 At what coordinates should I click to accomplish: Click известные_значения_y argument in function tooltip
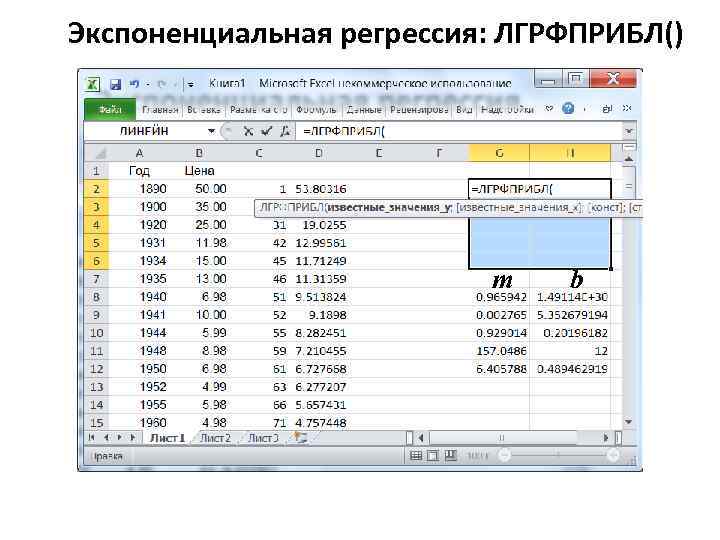tap(390, 208)
